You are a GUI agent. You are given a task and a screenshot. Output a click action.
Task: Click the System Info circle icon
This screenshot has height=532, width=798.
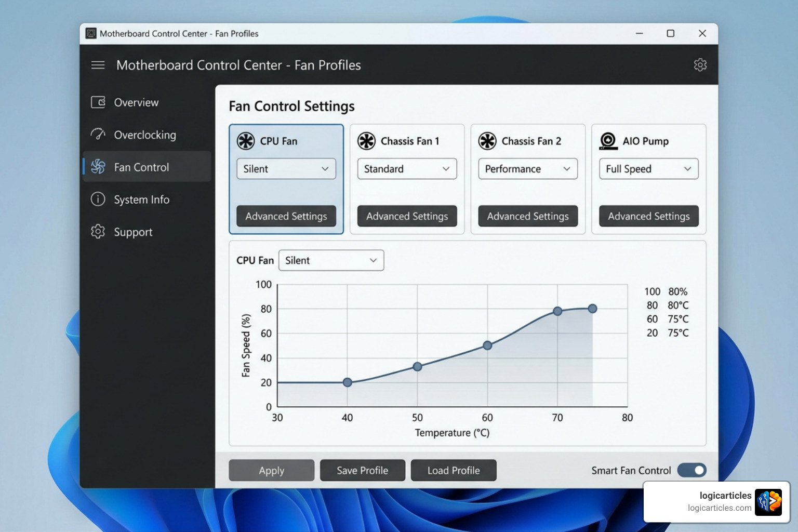(98, 199)
